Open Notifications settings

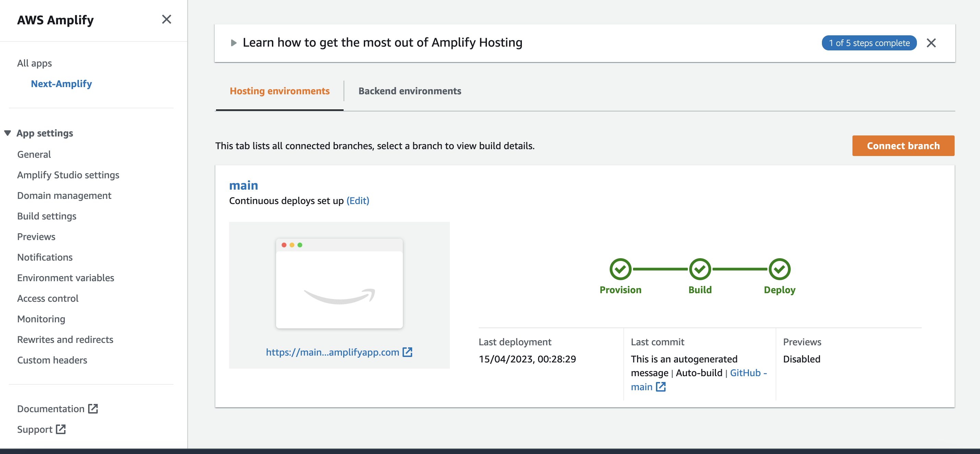coord(45,257)
